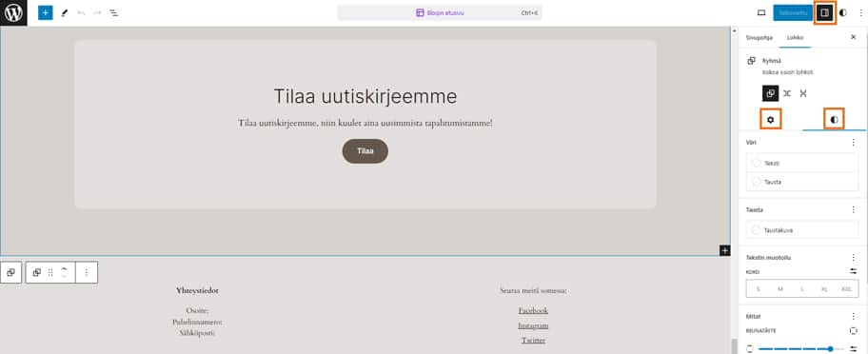This screenshot has height=354, width=868.
Task: Toggle custom font size controls
Action: click(x=853, y=271)
